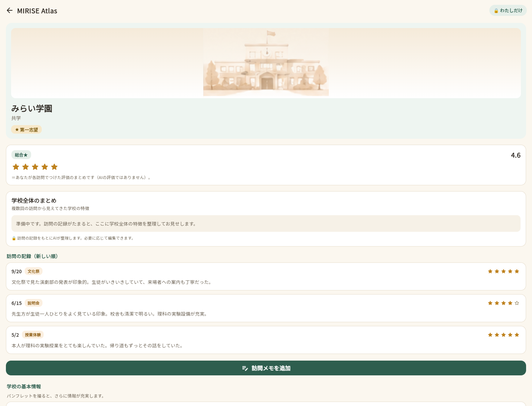Open the 9/20 文化祭 visit record
The image size is (532, 406).
coord(266,276)
